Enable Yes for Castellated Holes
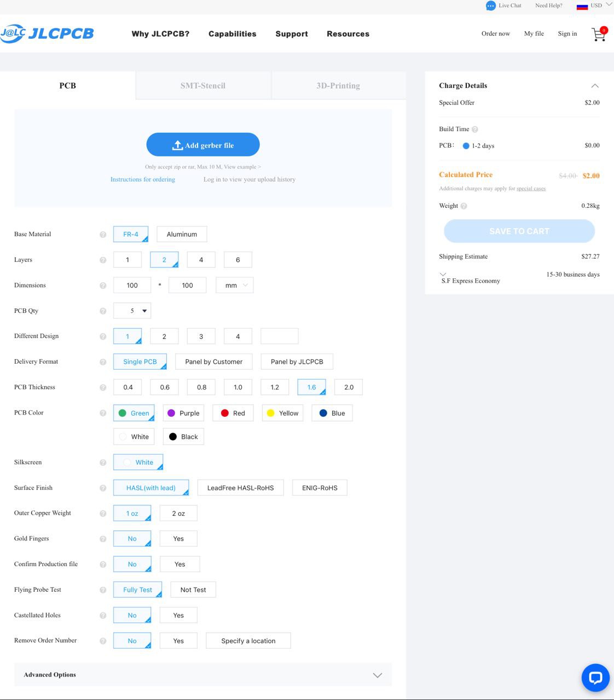614x700 pixels. click(178, 615)
